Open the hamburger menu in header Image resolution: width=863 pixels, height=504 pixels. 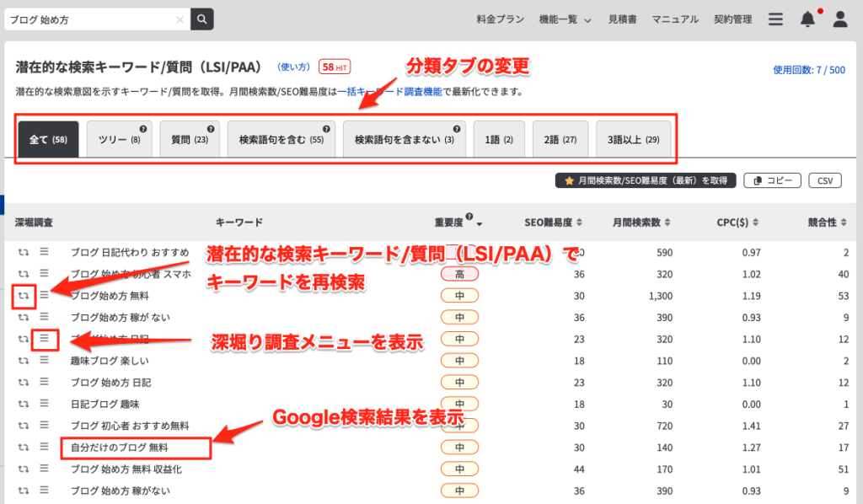coord(776,19)
